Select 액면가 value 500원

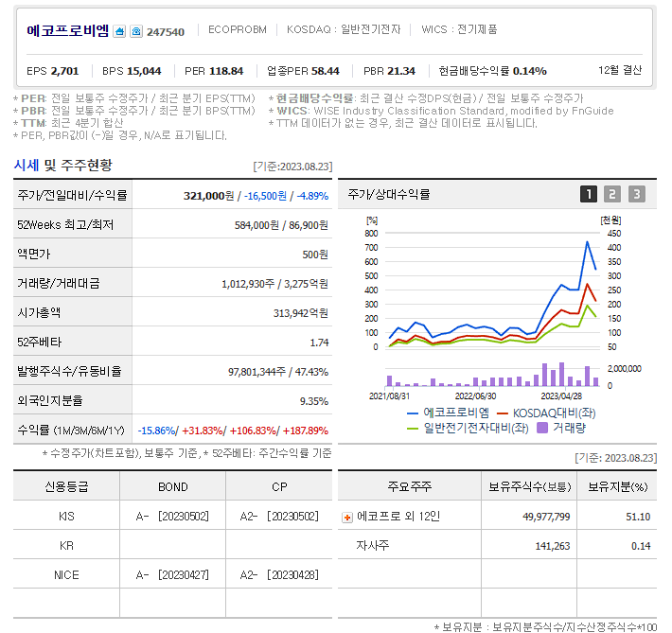tap(315, 255)
